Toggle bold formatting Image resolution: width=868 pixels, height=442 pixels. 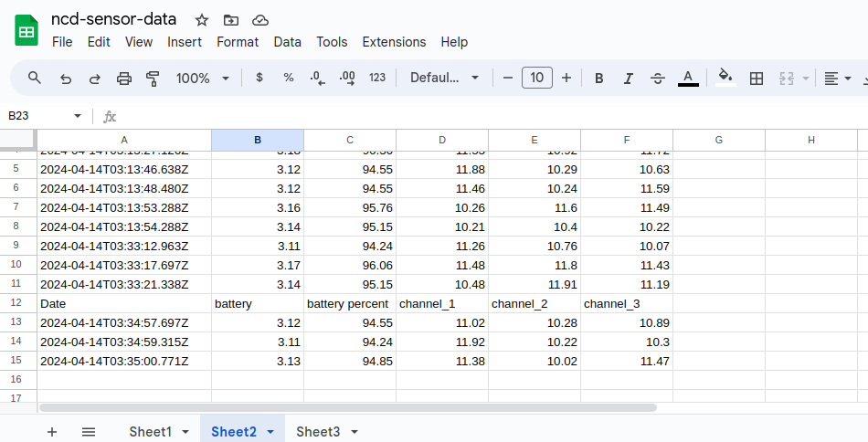pos(599,79)
